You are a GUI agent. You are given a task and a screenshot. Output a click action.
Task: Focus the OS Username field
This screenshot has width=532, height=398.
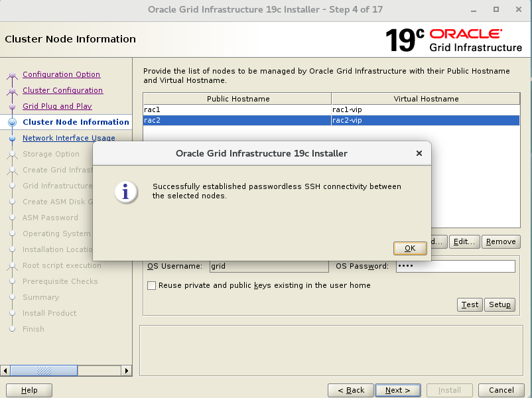(269, 266)
